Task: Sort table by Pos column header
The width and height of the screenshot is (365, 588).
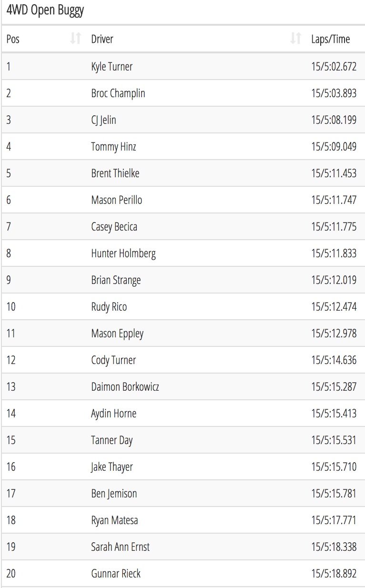Action: [x=43, y=39]
